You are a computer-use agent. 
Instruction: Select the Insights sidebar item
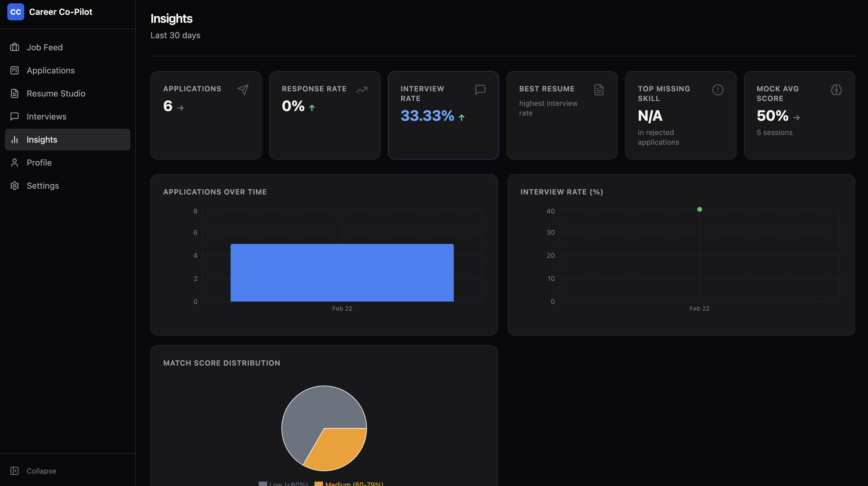click(x=42, y=140)
